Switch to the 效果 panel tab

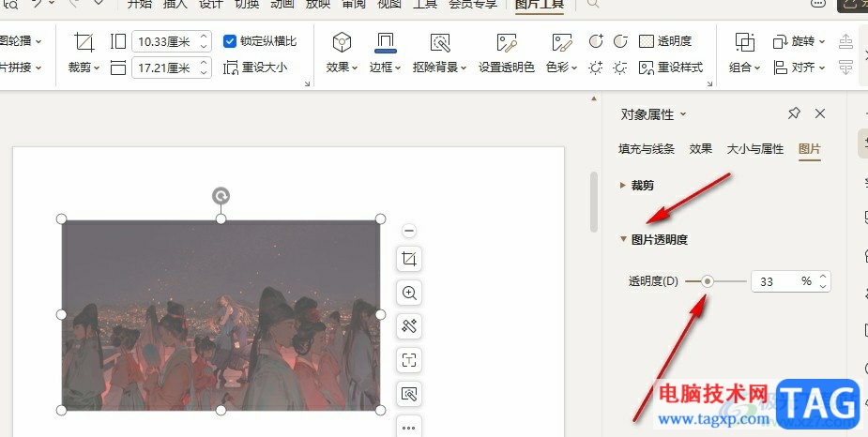pyautogui.click(x=701, y=149)
